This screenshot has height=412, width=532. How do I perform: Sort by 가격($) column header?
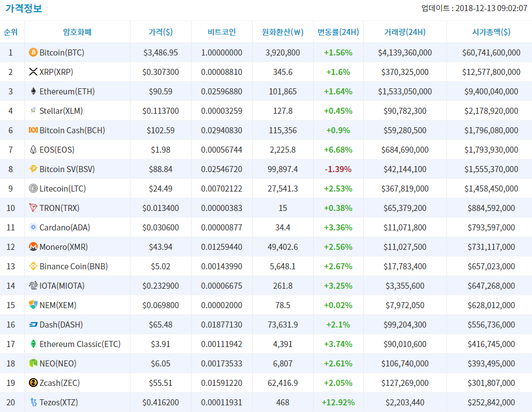[x=160, y=32]
